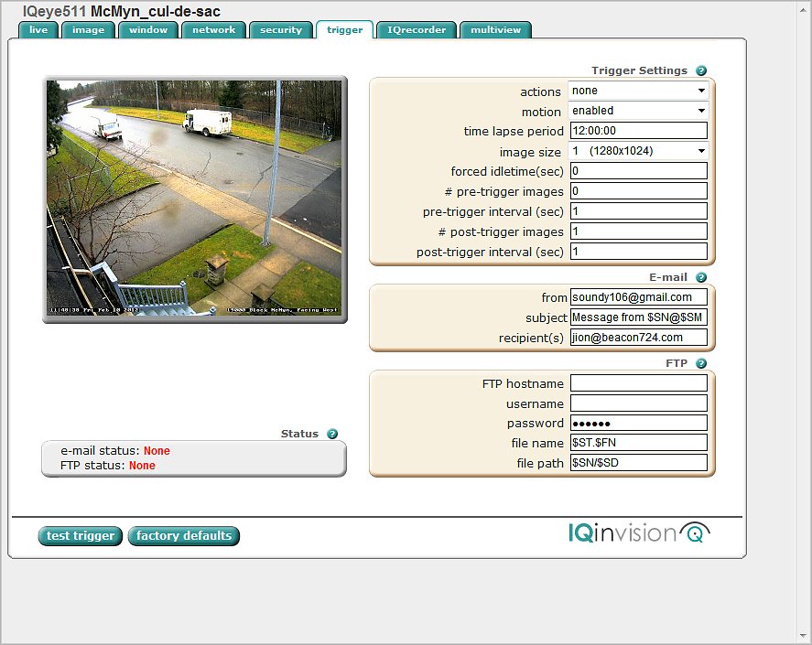Click the e-mail from address field

pos(638,297)
